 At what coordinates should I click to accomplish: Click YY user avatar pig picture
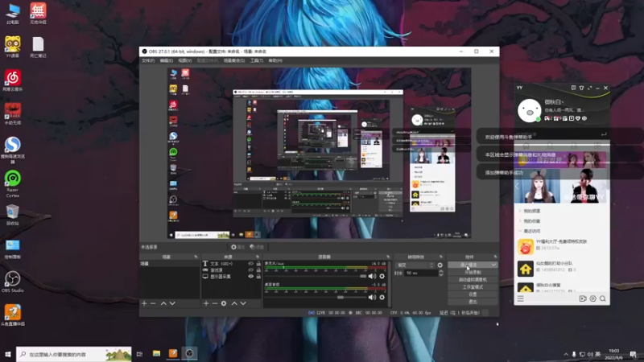[x=529, y=110]
